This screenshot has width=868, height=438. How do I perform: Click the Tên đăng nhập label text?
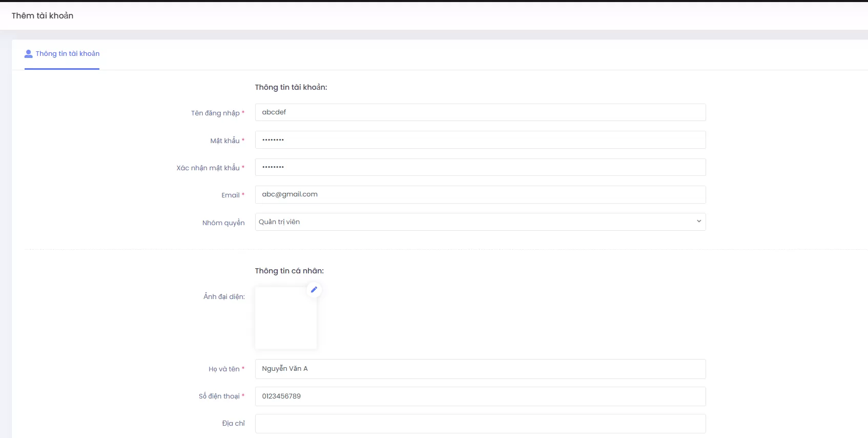215,113
